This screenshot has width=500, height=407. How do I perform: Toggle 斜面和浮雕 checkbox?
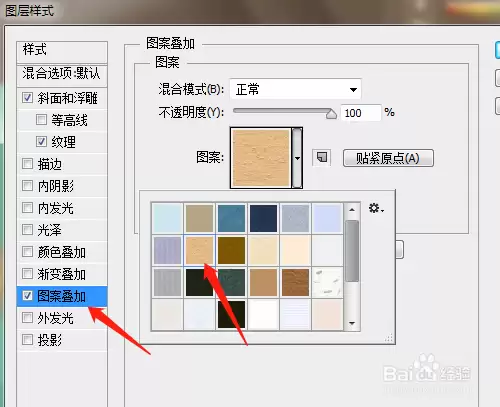click(27, 98)
